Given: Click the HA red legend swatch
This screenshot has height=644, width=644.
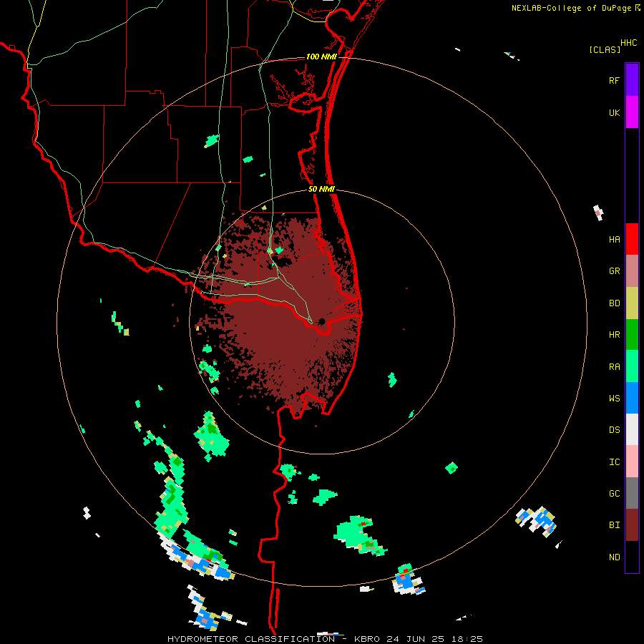Looking at the screenshot, I should click(632, 239).
